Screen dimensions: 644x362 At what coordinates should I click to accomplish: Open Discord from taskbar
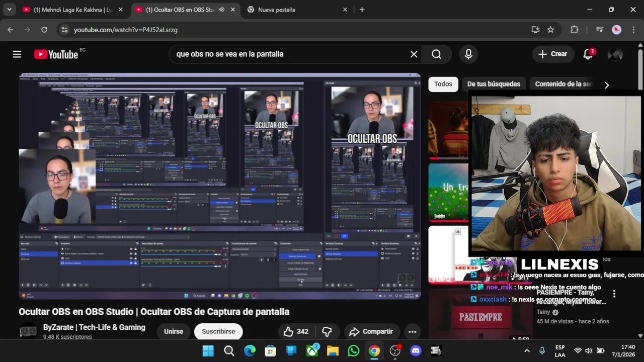pyautogui.click(x=416, y=350)
